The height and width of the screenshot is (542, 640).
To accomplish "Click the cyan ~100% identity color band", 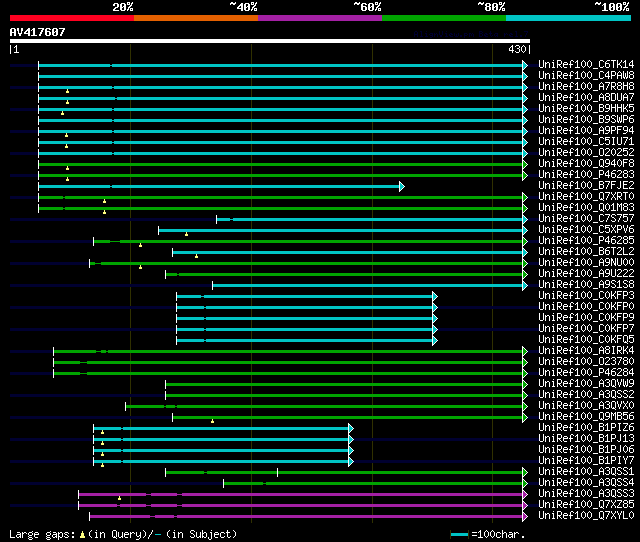I will point(569,18).
